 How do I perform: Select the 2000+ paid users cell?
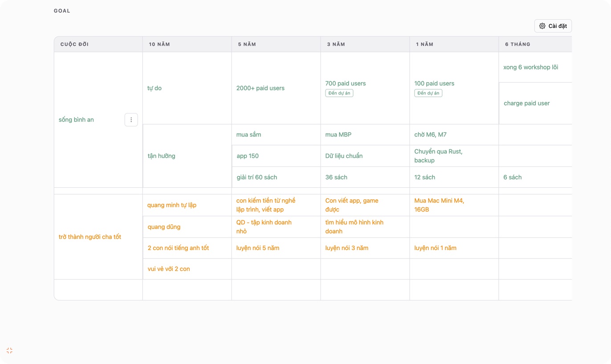click(276, 88)
